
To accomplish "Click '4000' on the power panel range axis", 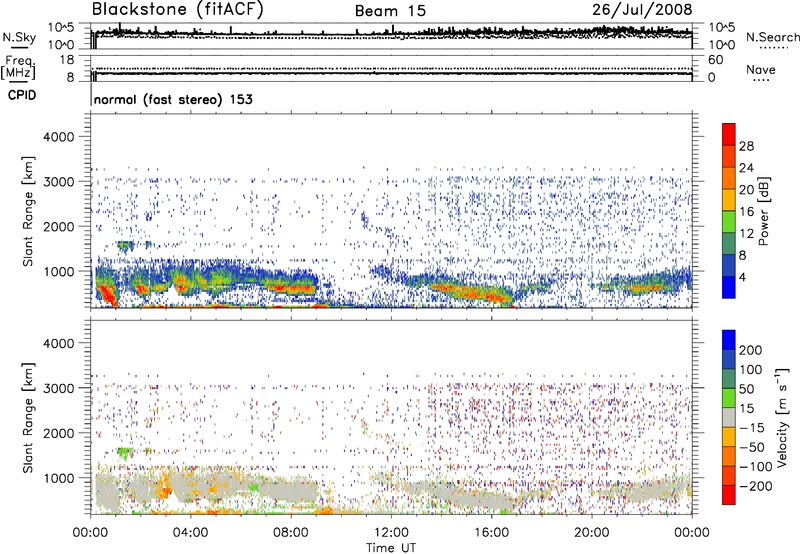I will click(x=59, y=137).
